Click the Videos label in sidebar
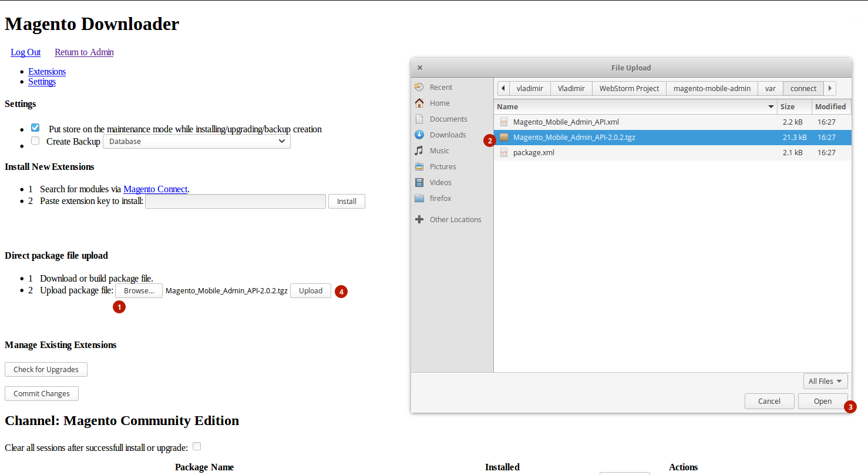 441,182
